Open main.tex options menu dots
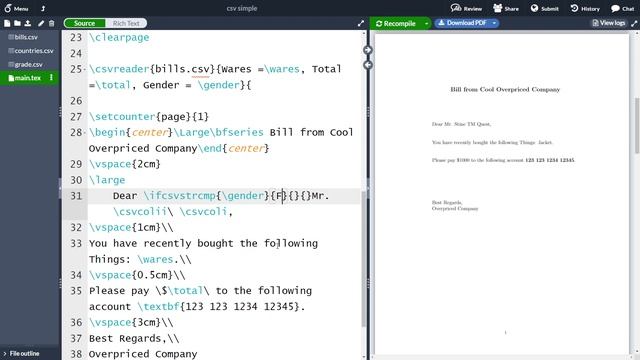Screen dimensions: 640x360 (51, 77)
